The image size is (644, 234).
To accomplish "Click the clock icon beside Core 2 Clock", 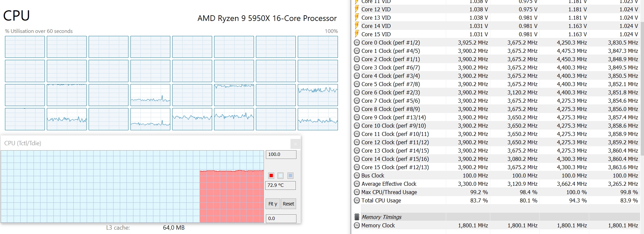I will click(x=357, y=59).
